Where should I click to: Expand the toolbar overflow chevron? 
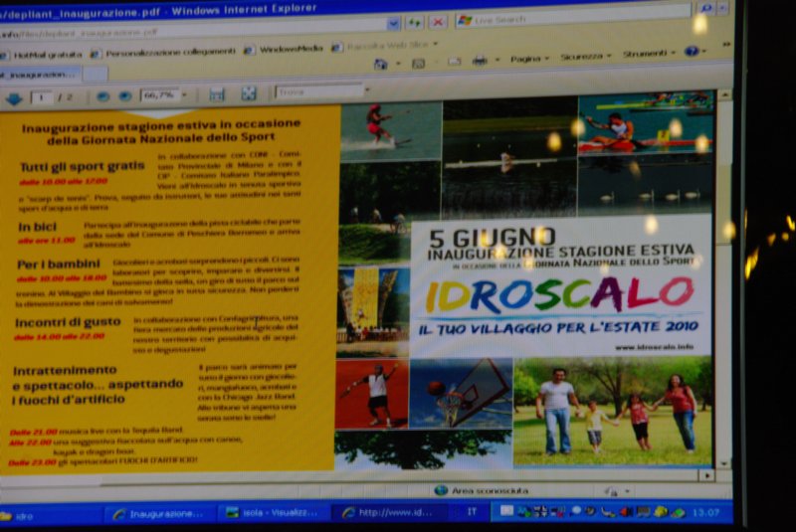click(726, 45)
